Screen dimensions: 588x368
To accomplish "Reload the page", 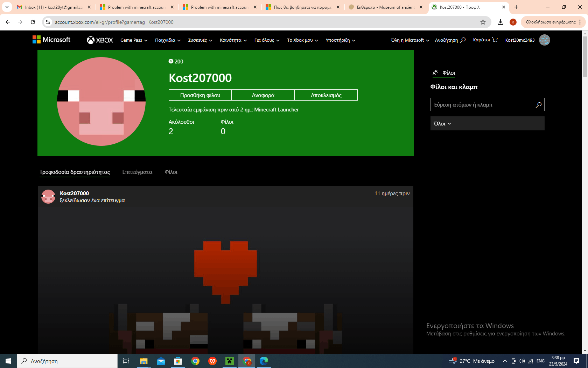I will coord(33,22).
